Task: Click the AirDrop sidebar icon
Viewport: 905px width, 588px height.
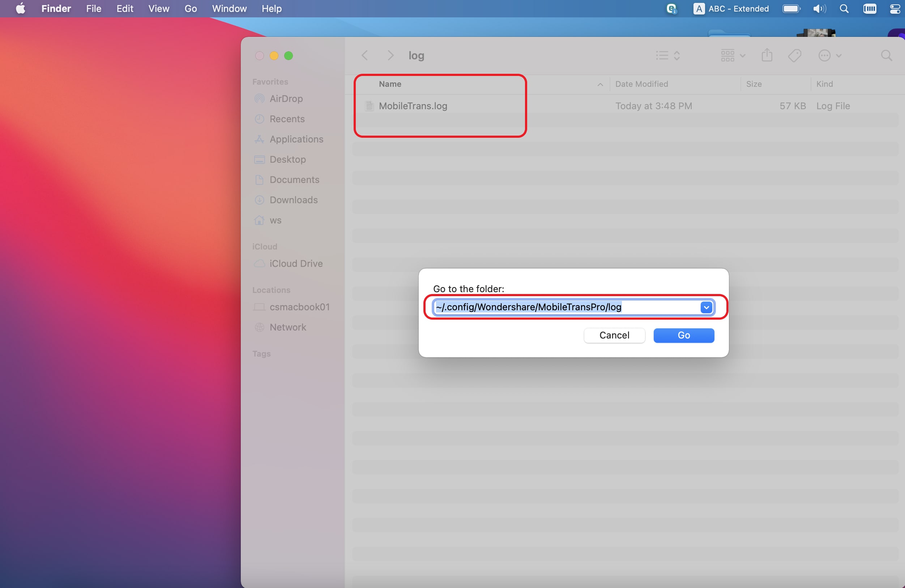Action: pos(259,98)
